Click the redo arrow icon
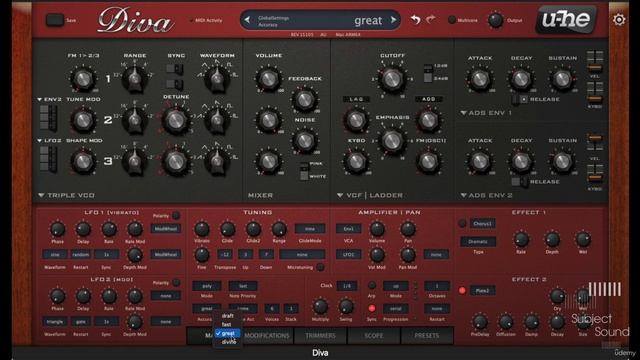Viewport: 640px width, 360px height. click(431, 19)
